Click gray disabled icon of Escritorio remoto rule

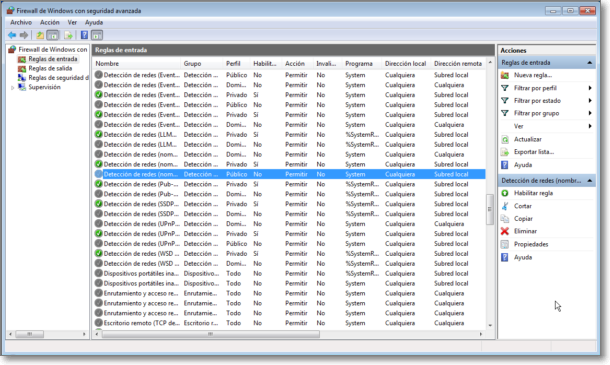tap(98, 323)
